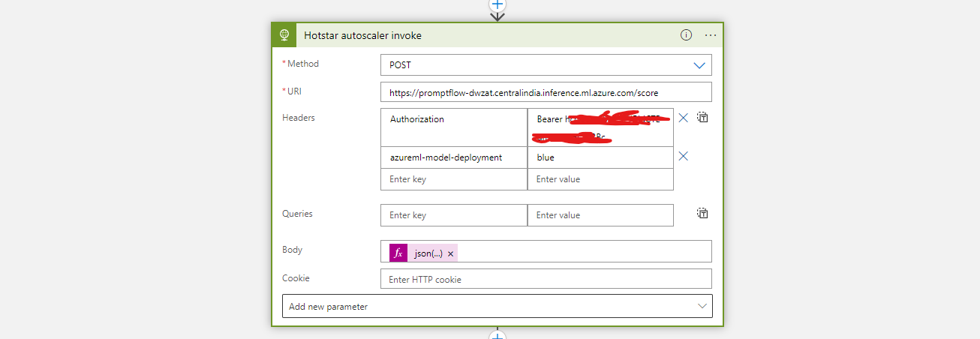
Task: Open the Method dropdown showing POST
Action: pos(546,65)
